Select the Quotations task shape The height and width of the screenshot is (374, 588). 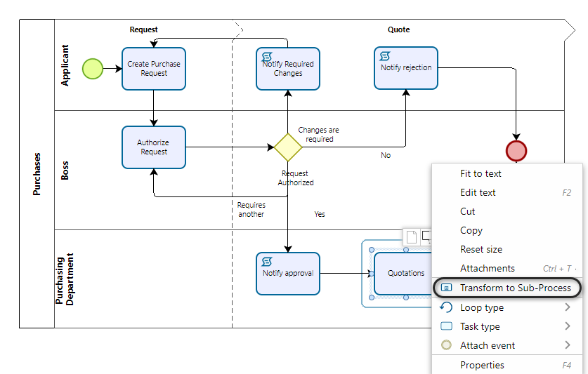400,273
